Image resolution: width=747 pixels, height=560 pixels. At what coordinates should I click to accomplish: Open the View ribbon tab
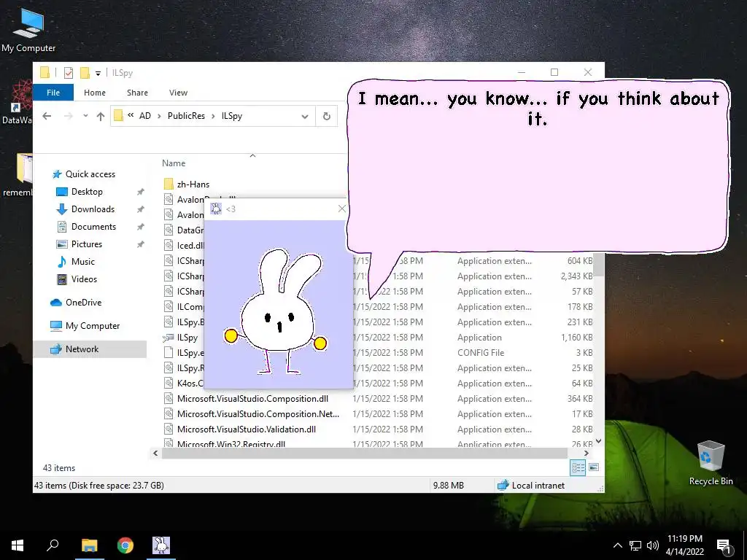click(178, 93)
